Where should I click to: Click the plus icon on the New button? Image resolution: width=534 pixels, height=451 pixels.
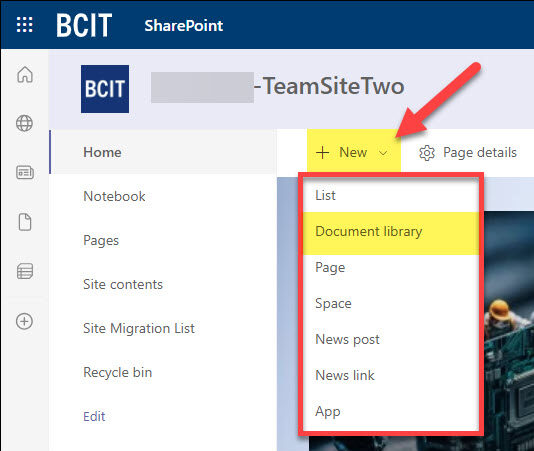(x=322, y=153)
